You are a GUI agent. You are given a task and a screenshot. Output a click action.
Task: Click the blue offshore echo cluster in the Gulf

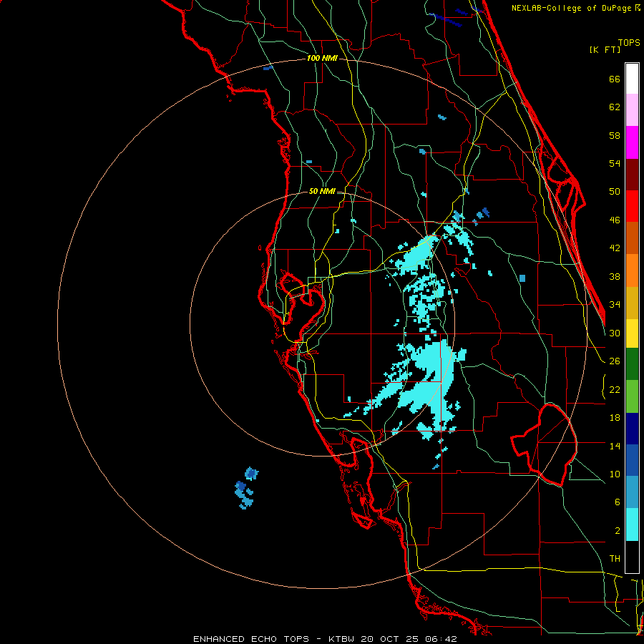(246, 488)
